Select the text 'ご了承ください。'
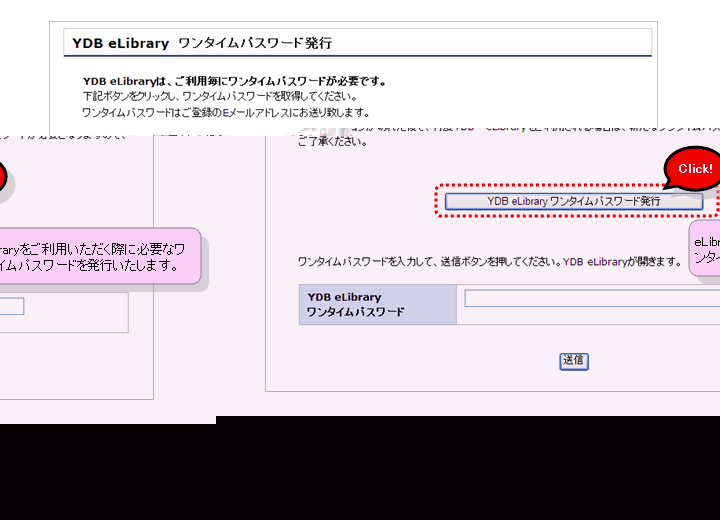The image size is (720, 520). coord(332,142)
